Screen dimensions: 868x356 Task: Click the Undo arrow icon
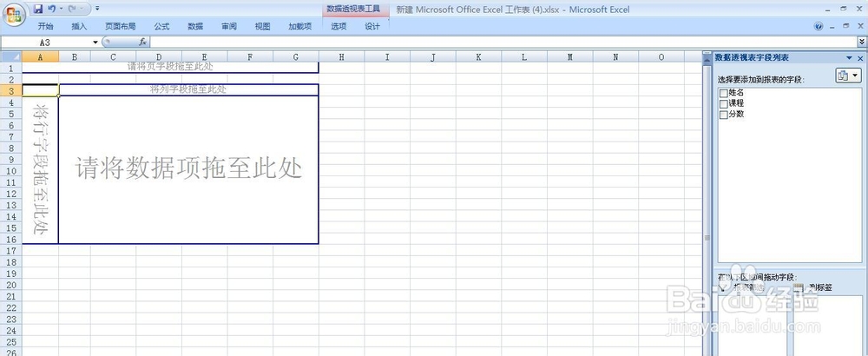(51, 9)
